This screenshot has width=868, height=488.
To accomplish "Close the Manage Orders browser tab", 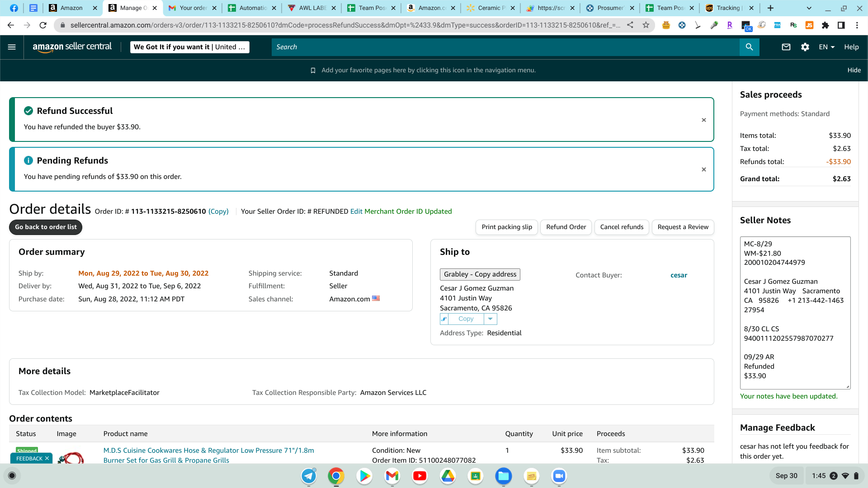I will (x=155, y=8).
